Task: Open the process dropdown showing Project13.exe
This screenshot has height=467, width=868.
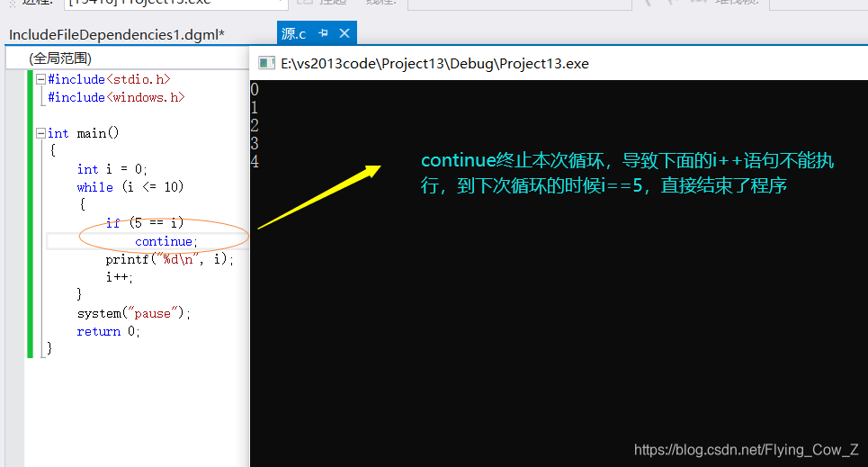Action: (176, 3)
